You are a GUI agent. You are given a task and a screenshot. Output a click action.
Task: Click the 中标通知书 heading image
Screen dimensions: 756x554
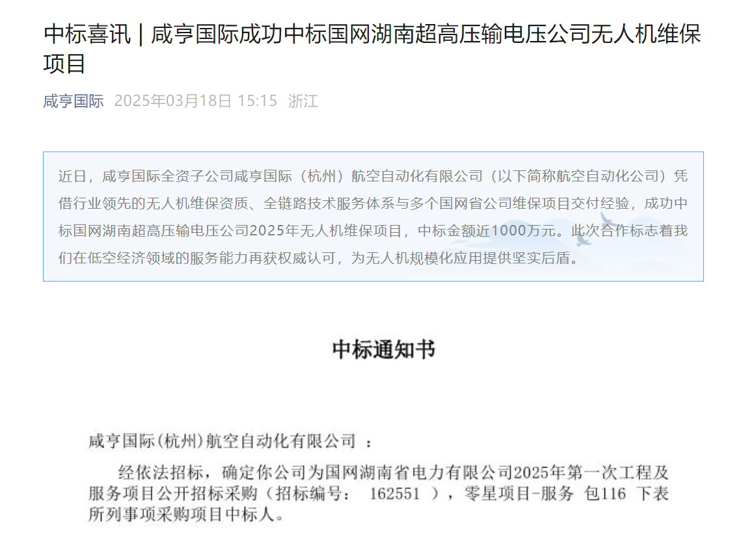point(384,350)
